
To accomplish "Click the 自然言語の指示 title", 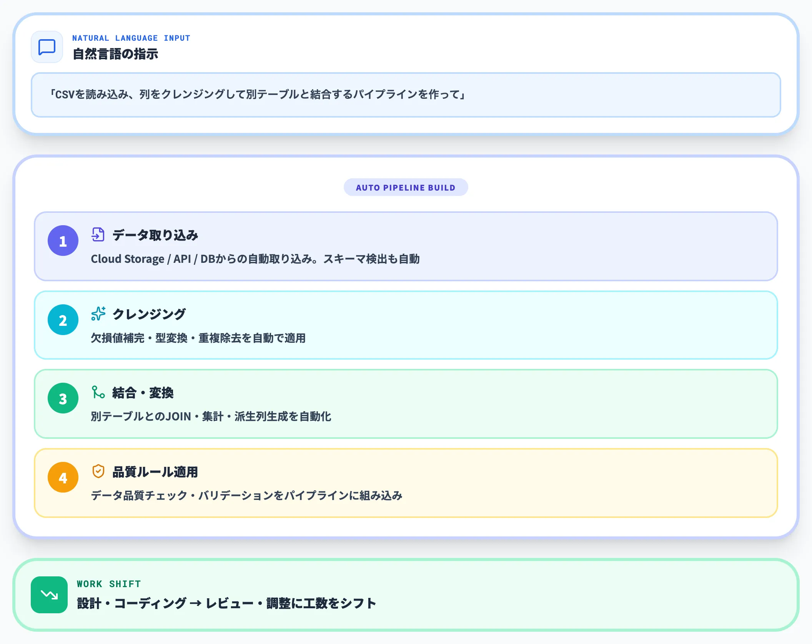I will pos(115,54).
